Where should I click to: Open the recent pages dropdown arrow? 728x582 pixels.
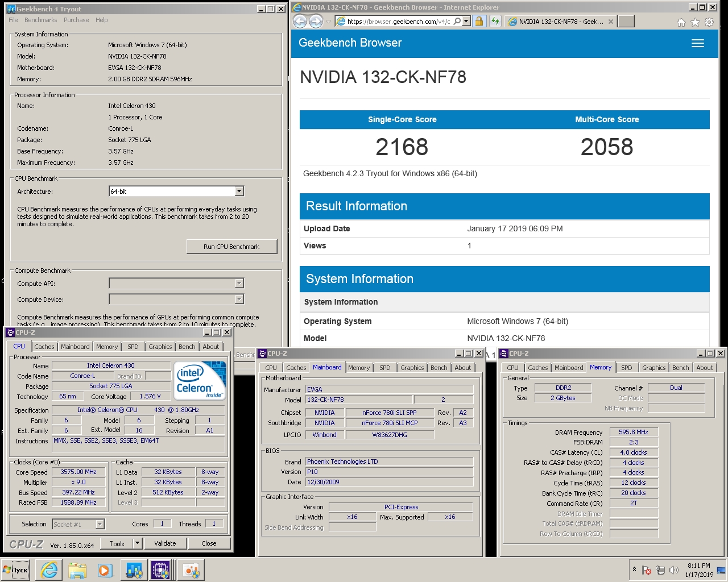pos(328,22)
